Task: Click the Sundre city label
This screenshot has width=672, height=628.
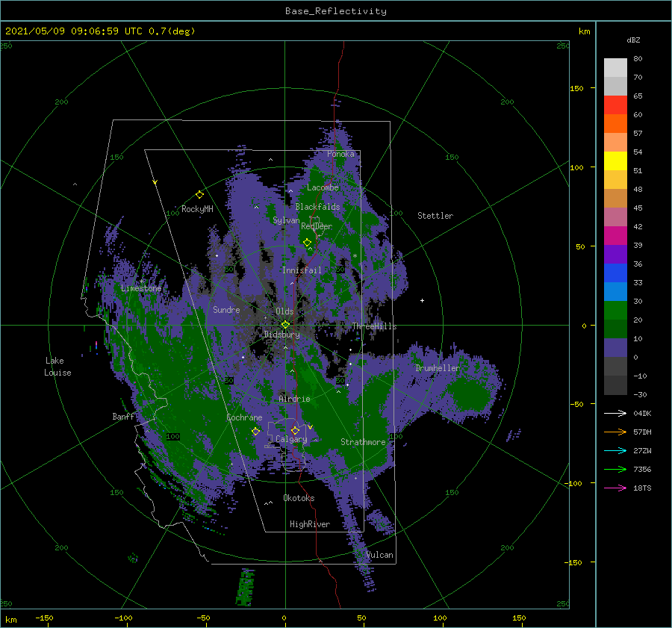Action: click(226, 309)
